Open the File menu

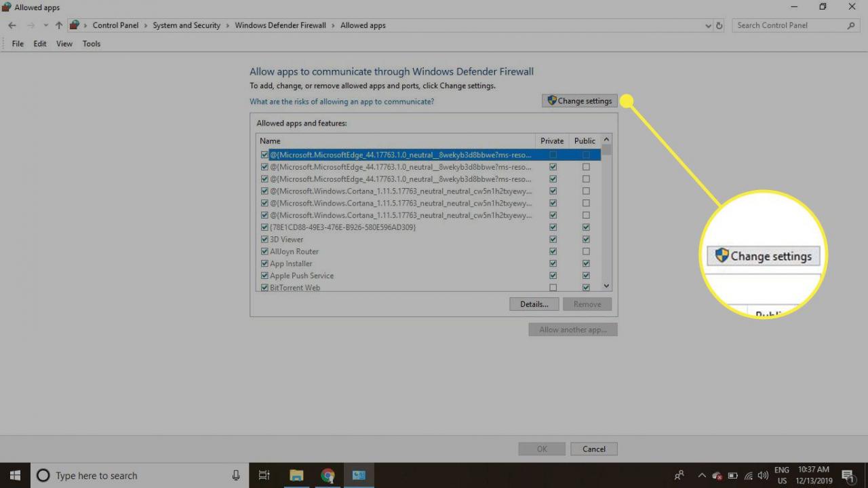18,43
